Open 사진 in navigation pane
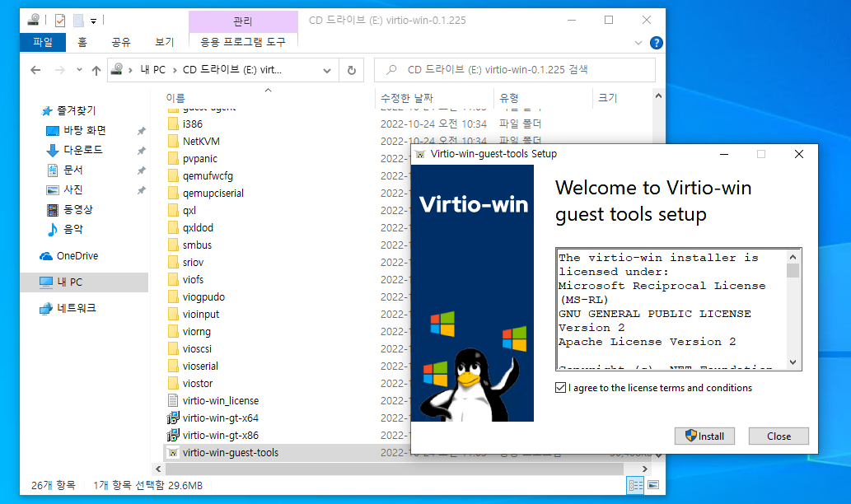 [x=72, y=189]
